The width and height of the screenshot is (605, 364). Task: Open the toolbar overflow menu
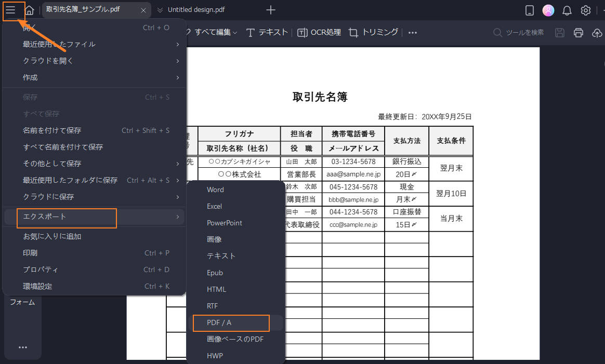[412, 32]
